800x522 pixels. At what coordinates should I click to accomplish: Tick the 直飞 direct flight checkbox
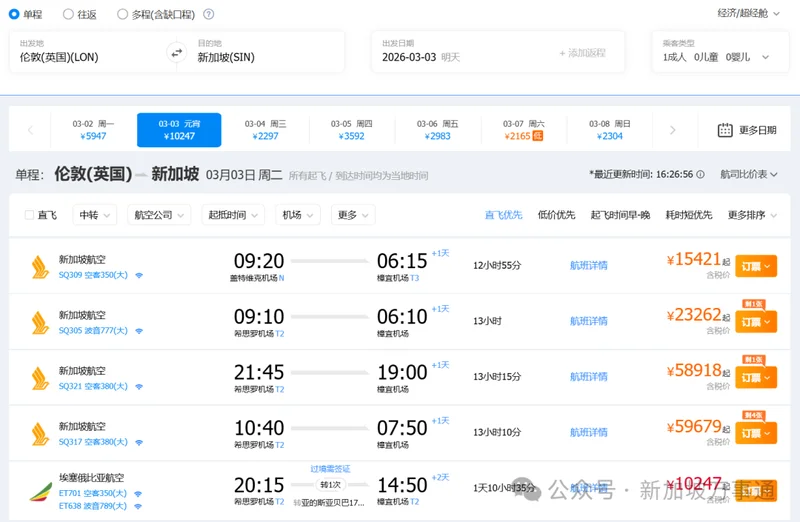pos(29,215)
